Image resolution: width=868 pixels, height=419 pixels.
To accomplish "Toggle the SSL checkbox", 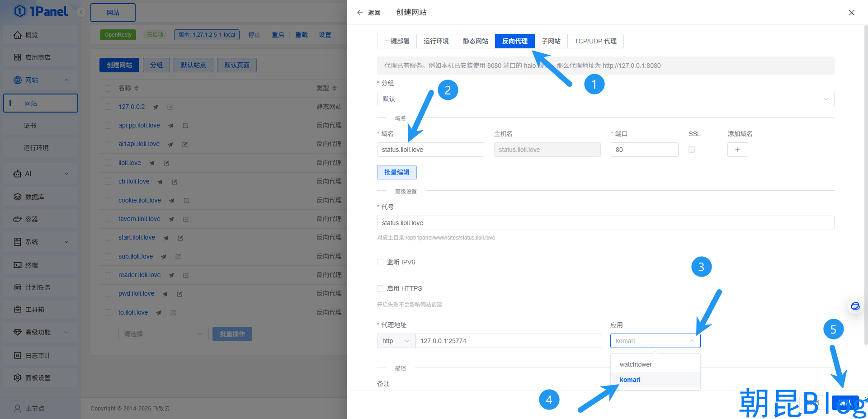I will [692, 150].
